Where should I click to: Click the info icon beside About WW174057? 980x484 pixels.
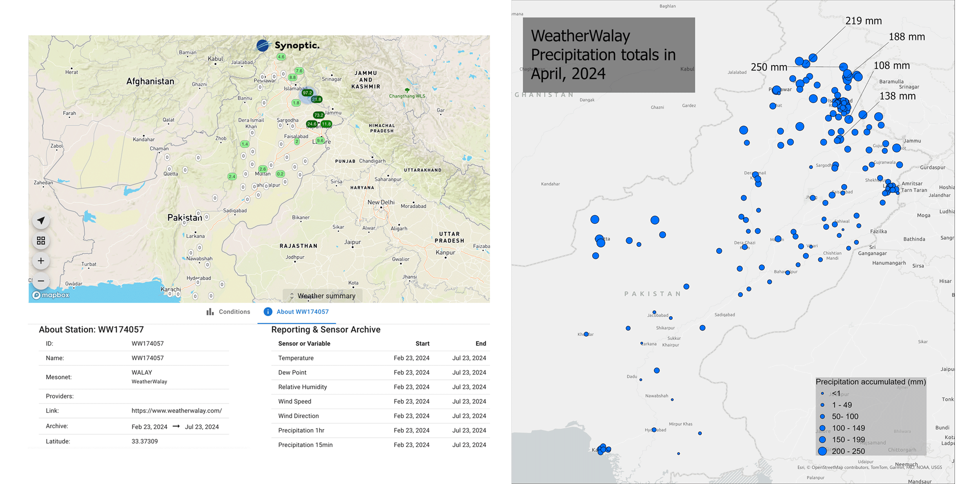[x=268, y=312]
